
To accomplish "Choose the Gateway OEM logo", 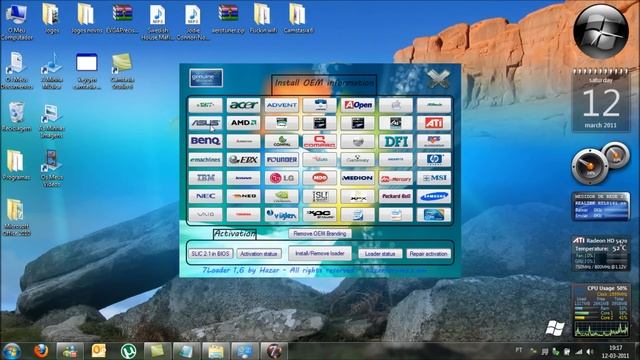I will click(358, 160).
